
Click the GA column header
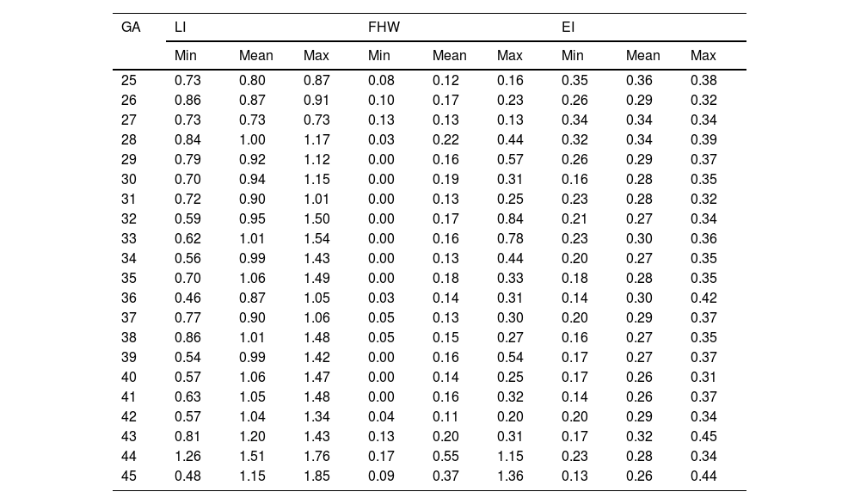131,28
